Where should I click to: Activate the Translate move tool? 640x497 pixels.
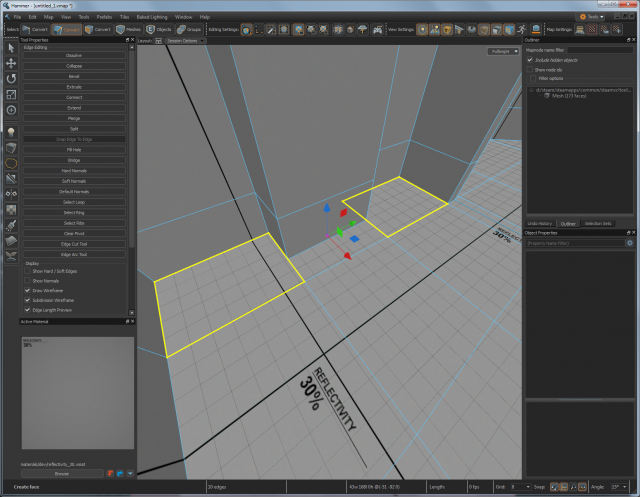[x=11, y=63]
